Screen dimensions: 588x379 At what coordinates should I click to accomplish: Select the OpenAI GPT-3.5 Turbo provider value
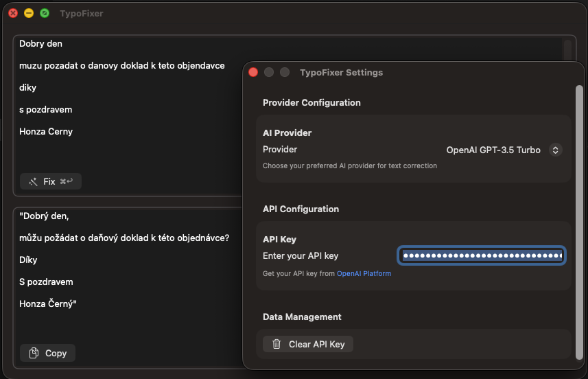tap(493, 150)
